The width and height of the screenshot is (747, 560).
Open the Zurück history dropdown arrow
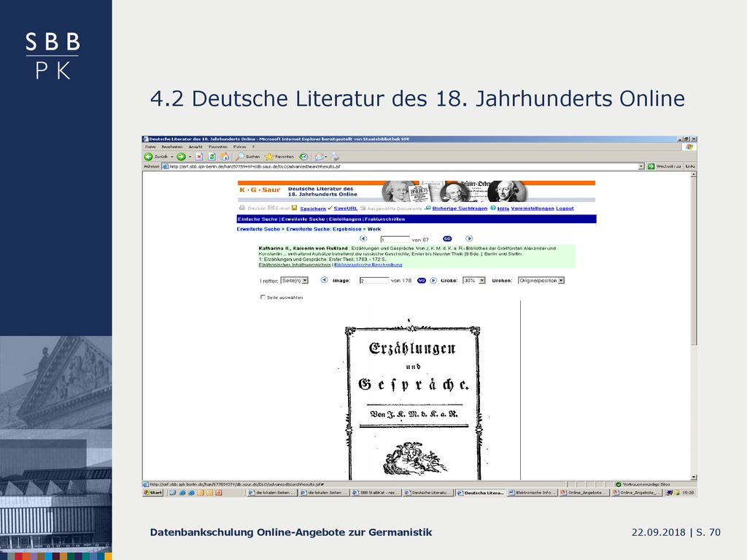point(172,157)
